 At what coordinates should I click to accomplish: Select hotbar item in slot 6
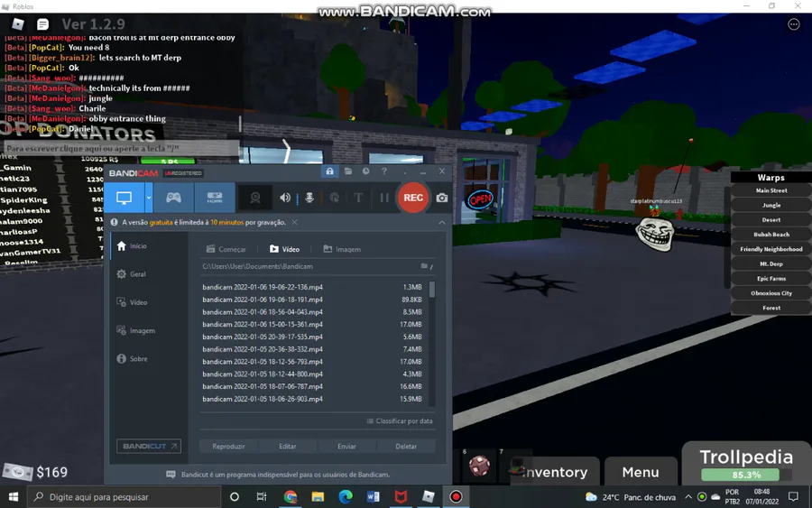click(x=479, y=466)
